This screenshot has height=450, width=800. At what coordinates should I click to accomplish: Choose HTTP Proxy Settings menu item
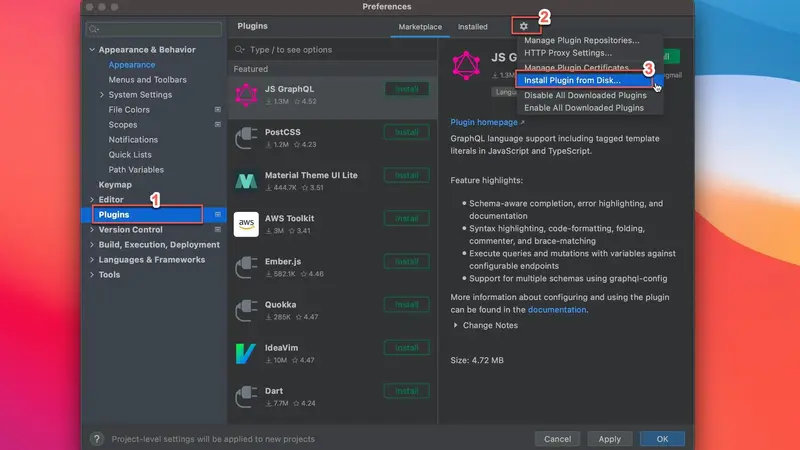pos(568,53)
